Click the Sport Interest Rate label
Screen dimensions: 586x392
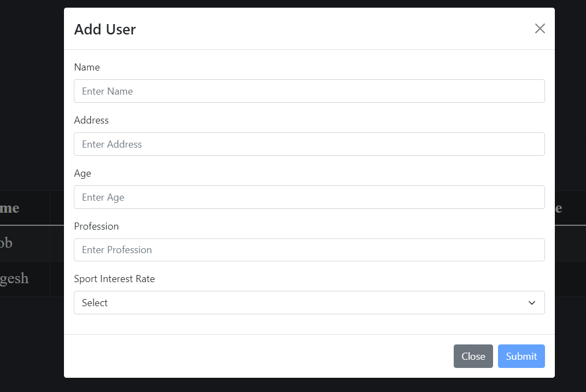pyautogui.click(x=114, y=279)
